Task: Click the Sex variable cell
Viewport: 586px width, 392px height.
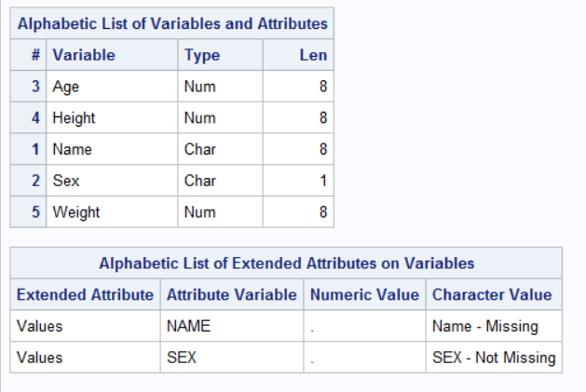Action: click(x=64, y=181)
